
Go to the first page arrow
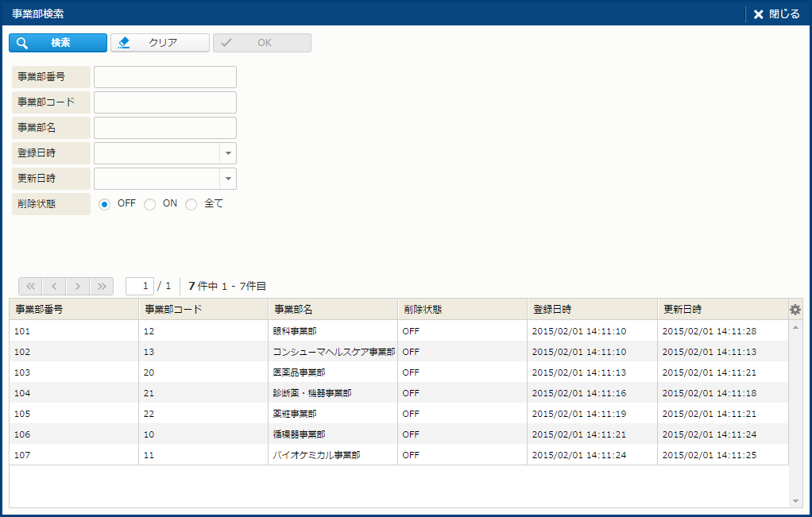(x=30, y=286)
